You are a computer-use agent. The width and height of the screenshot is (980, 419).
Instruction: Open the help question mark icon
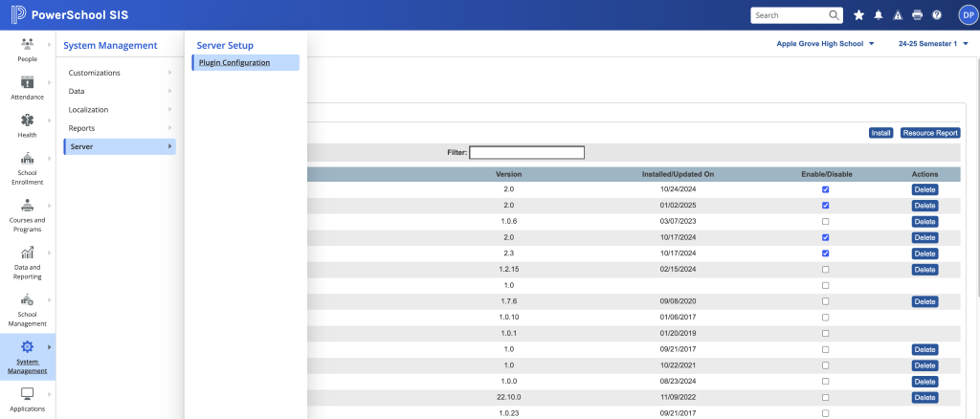pyautogui.click(x=936, y=15)
